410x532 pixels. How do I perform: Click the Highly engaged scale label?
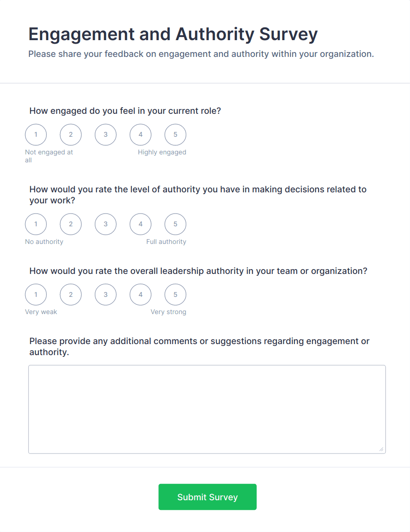[x=162, y=152]
